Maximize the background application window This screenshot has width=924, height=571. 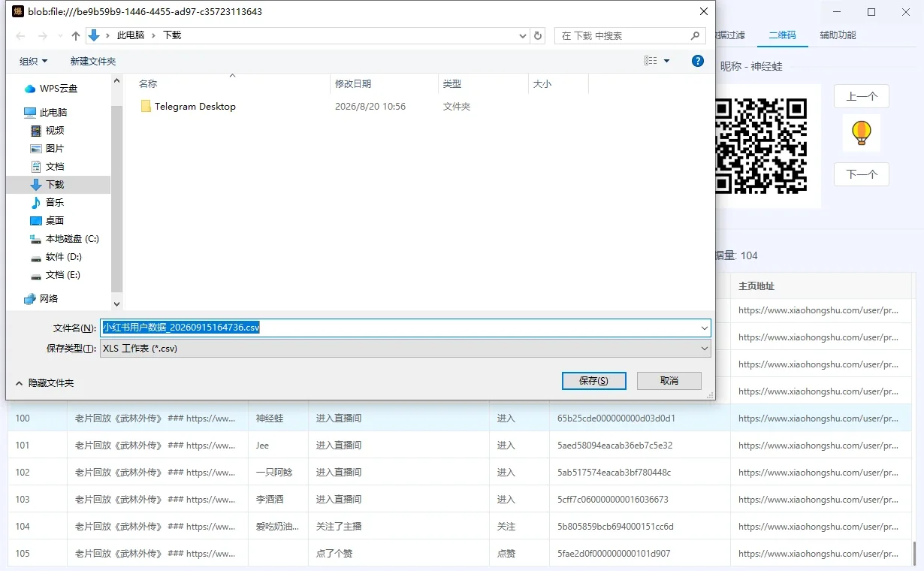(x=871, y=12)
